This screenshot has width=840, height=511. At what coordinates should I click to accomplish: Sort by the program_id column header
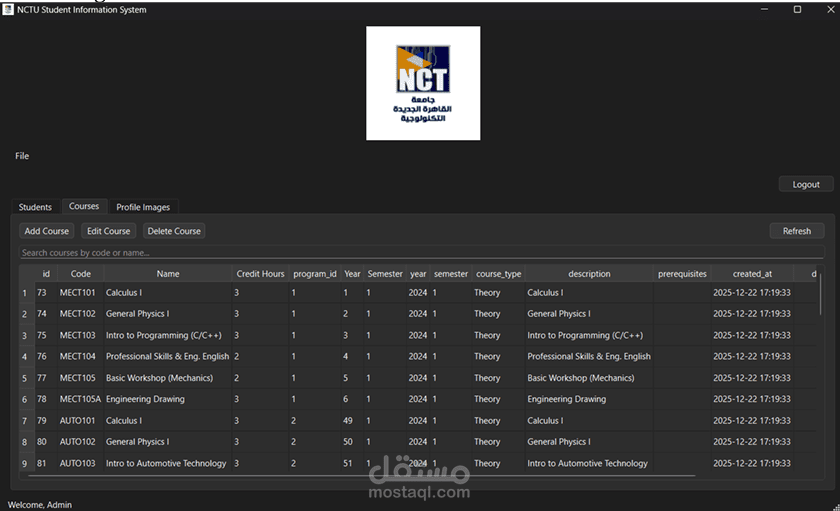point(315,274)
